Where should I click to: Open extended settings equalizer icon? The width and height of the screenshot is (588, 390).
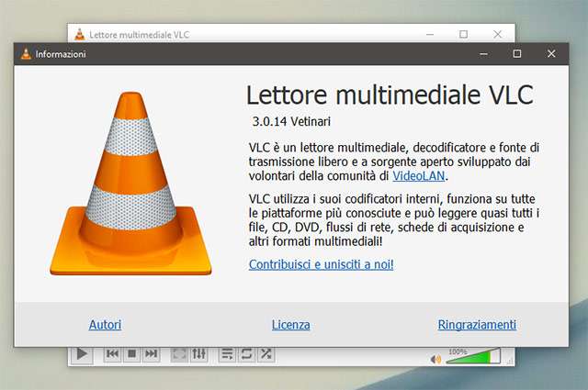point(198,353)
